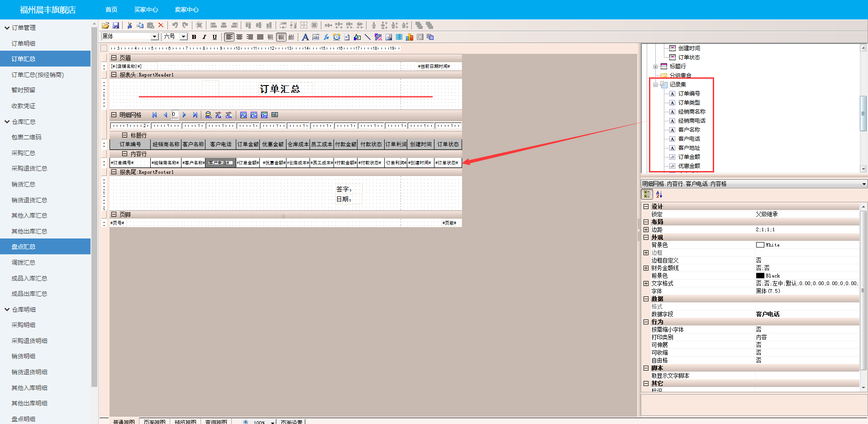
Task: Select the static text box tool (A)
Action: pos(305,37)
